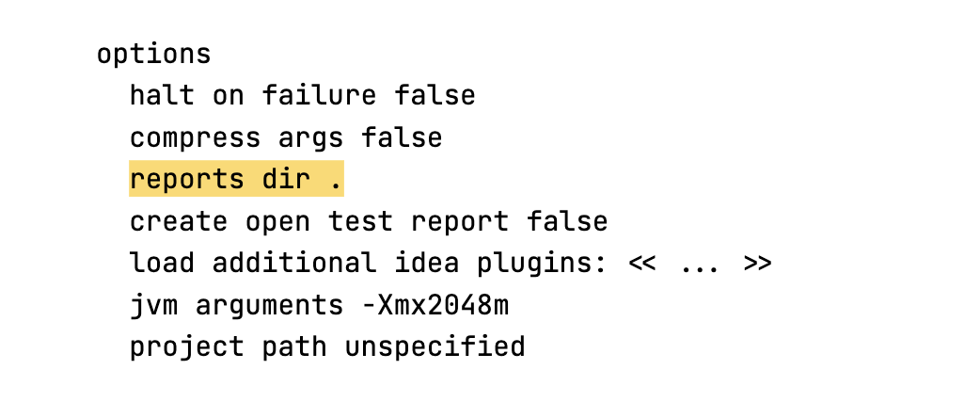The height and width of the screenshot is (418, 980).
Task: Click the opening '<<' plugins list bracket
Action: (641, 264)
